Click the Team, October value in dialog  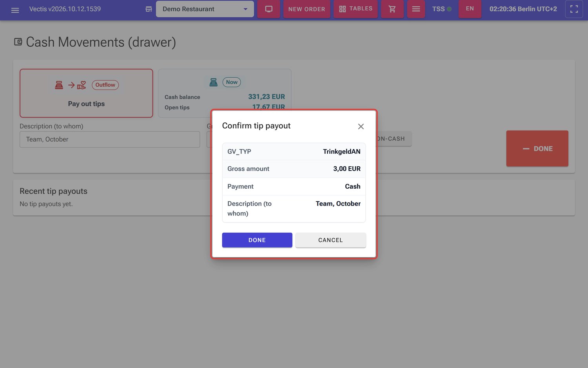pos(338,204)
